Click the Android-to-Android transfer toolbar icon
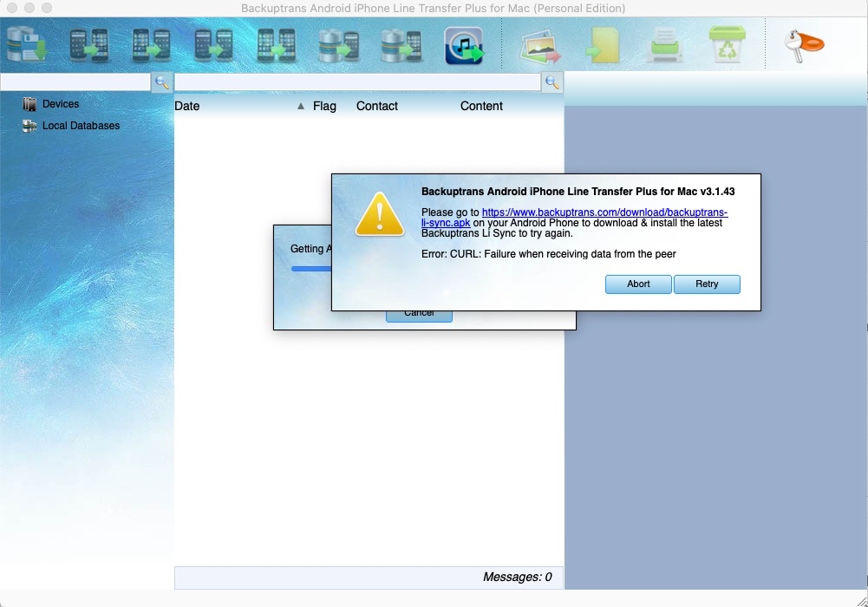 213,45
